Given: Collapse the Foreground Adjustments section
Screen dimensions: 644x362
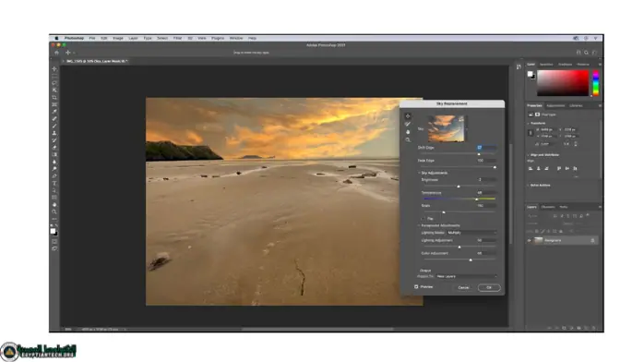Looking at the screenshot, I should pyautogui.click(x=419, y=225).
